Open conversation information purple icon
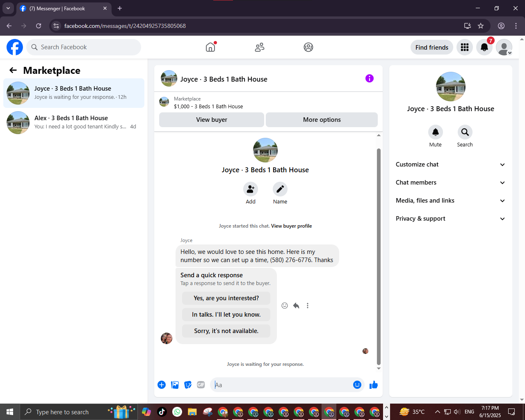 point(370,78)
